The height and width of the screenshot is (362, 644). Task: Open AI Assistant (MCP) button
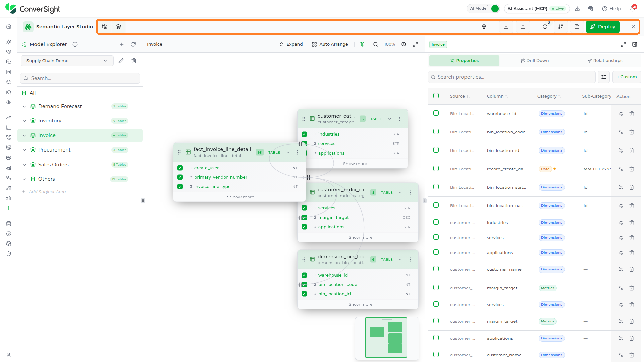537,9
